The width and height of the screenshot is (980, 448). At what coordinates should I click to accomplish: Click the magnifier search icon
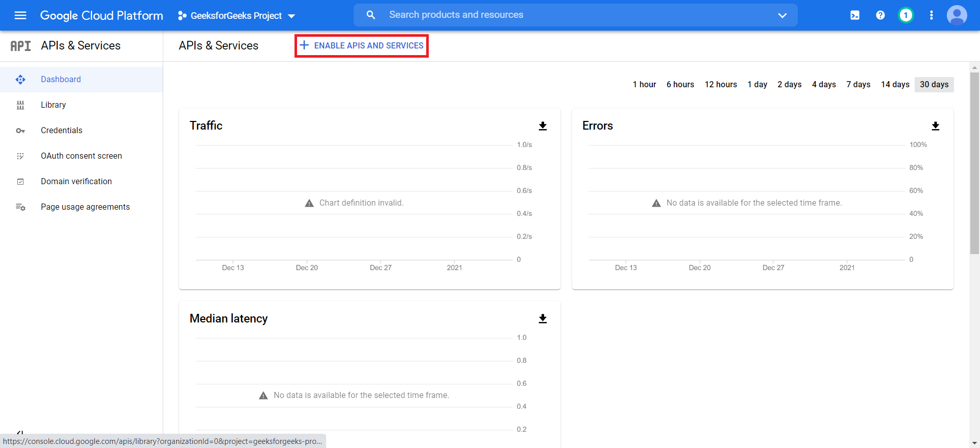371,15
